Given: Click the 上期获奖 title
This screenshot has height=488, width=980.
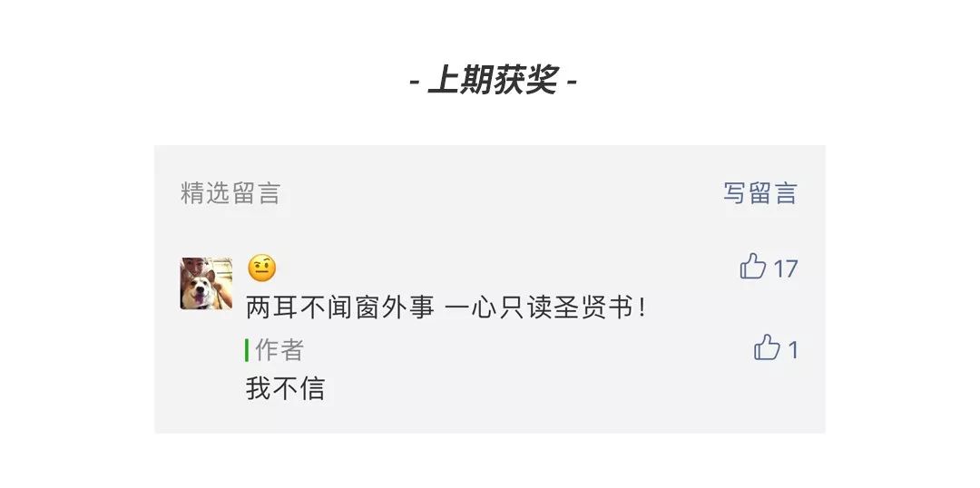Looking at the screenshot, I should click(x=493, y=82).
